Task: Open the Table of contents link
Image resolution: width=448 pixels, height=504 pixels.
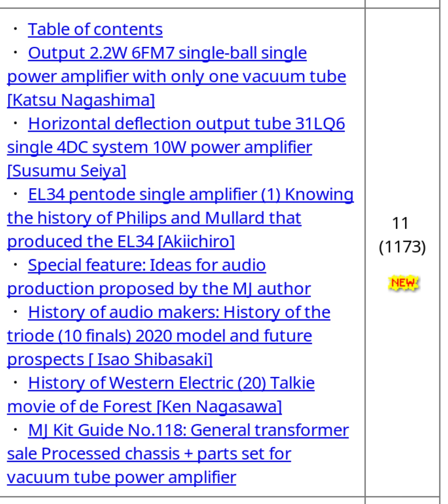Action: coord(95,29)
